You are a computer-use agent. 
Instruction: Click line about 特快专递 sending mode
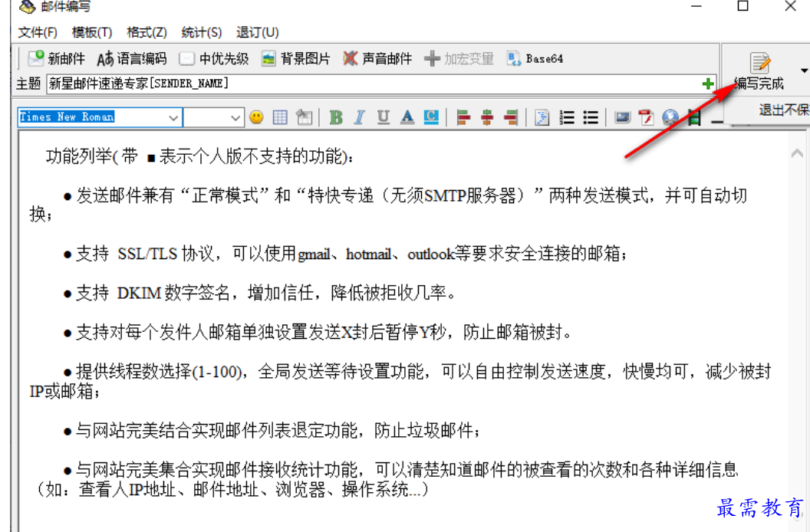388,204
